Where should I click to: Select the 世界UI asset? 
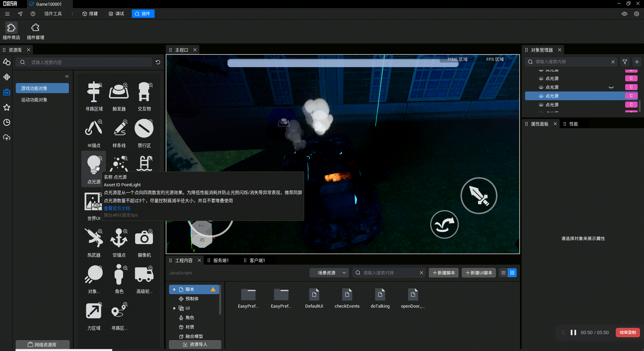coord(93,206)
